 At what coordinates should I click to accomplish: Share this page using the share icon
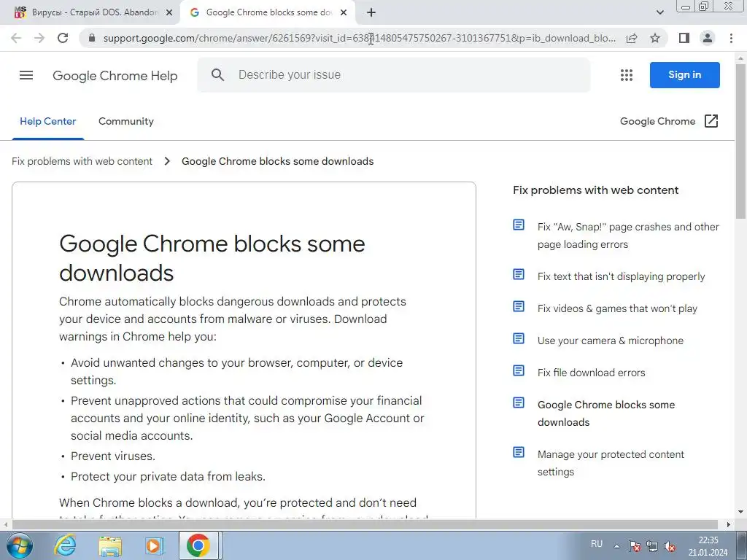coord(632,38)
